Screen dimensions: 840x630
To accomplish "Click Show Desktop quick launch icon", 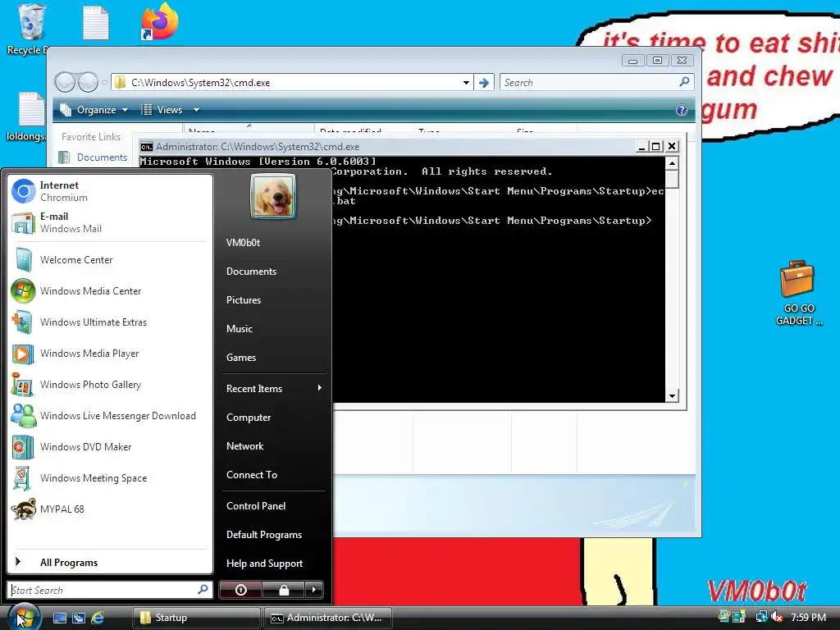I will 59,618.
